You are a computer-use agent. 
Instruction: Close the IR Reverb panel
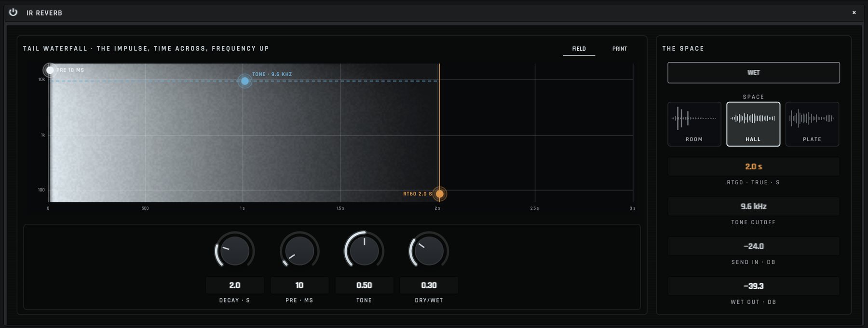[x=854, y=13]
